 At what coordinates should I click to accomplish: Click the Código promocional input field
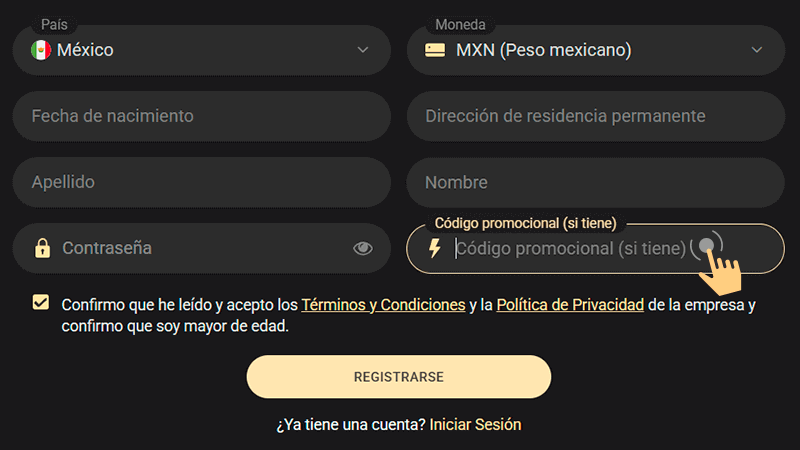point(570,248)
